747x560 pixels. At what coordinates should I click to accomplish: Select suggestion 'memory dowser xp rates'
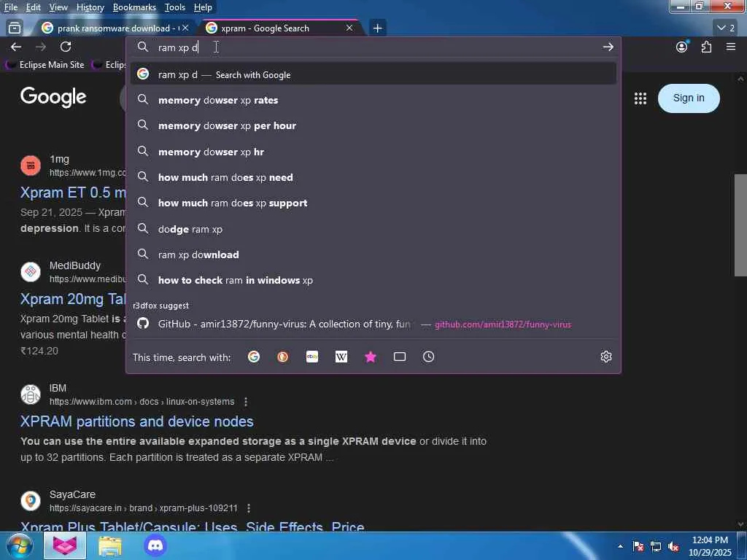coord(373,100)
